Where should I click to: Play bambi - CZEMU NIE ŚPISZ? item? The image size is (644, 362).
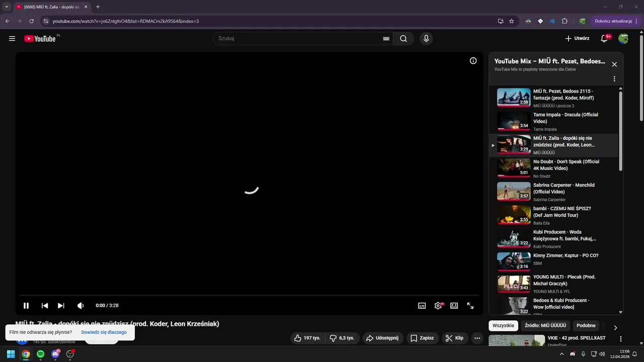553,215
